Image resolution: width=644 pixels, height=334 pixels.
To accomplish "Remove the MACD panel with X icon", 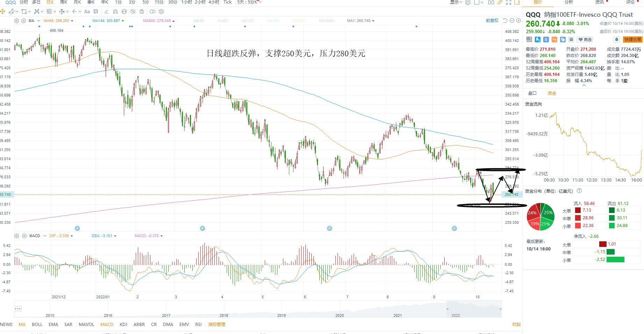I will (24, 236).
